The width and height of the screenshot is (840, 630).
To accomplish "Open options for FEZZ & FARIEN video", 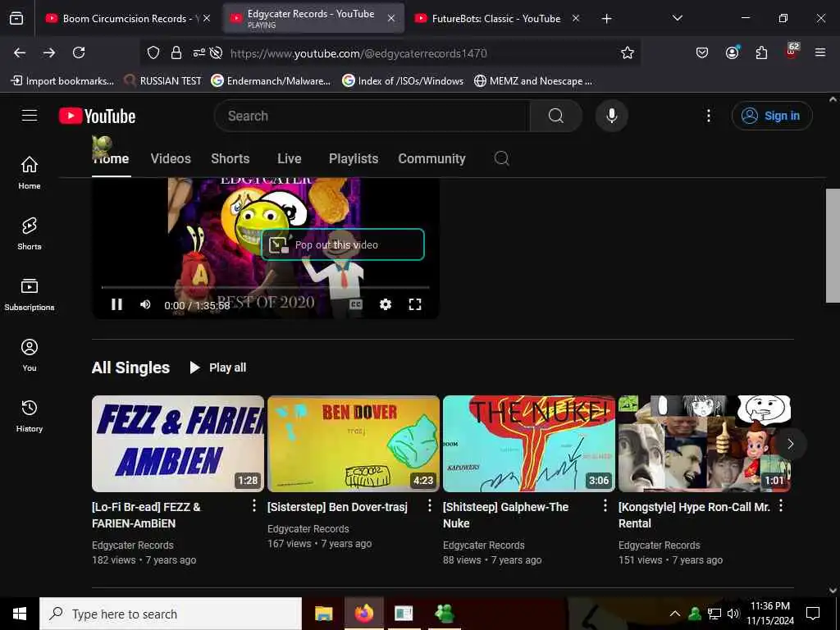I will 254,505.
